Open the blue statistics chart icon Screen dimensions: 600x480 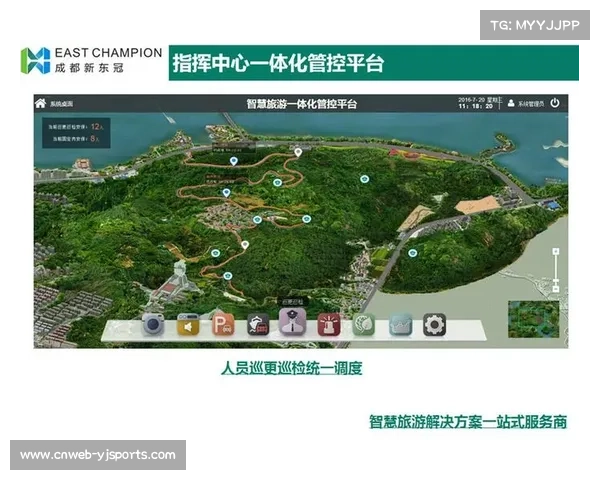[x=400, y=325]
